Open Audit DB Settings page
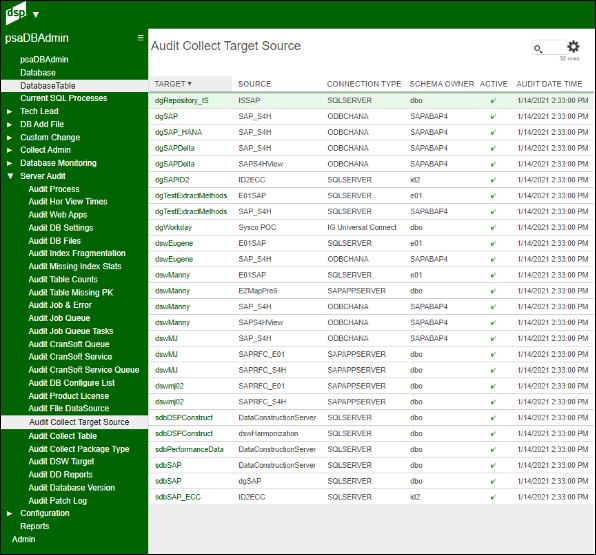 [61, 228]
